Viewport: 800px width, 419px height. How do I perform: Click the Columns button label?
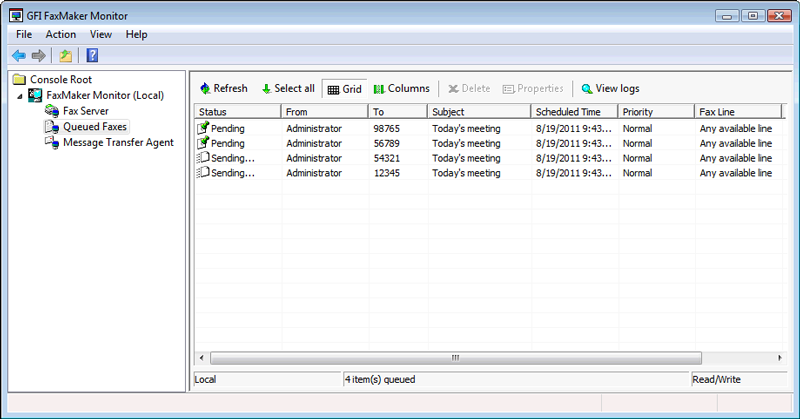[x=409, y=88]
